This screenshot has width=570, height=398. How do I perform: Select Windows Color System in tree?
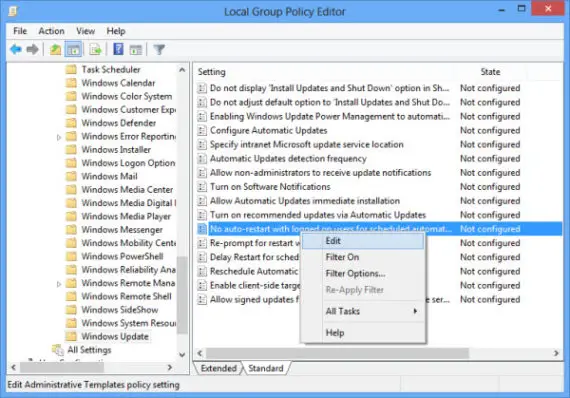(127, 96)
